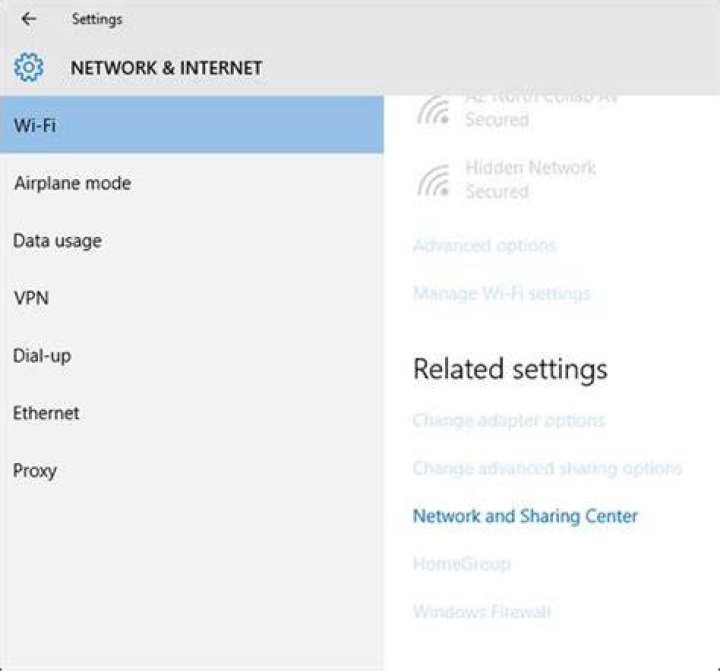Click the HomeGroup link
The image size is (720, 671).
point(461,564)
